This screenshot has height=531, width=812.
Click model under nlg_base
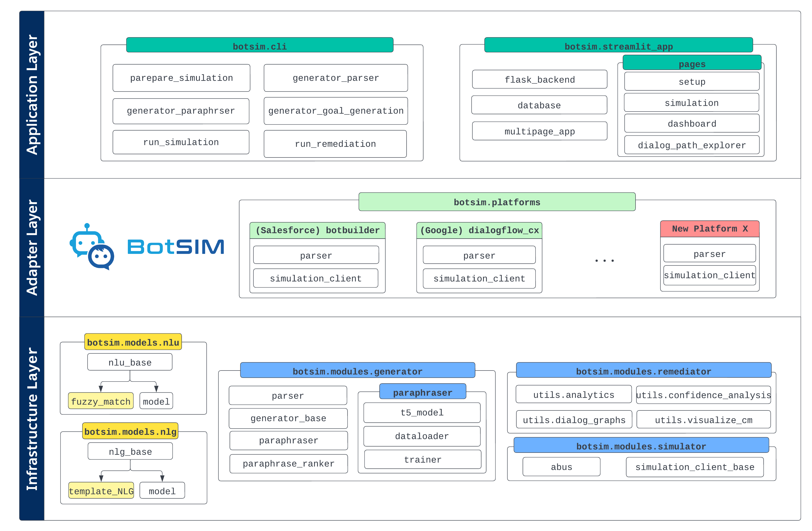162,490
